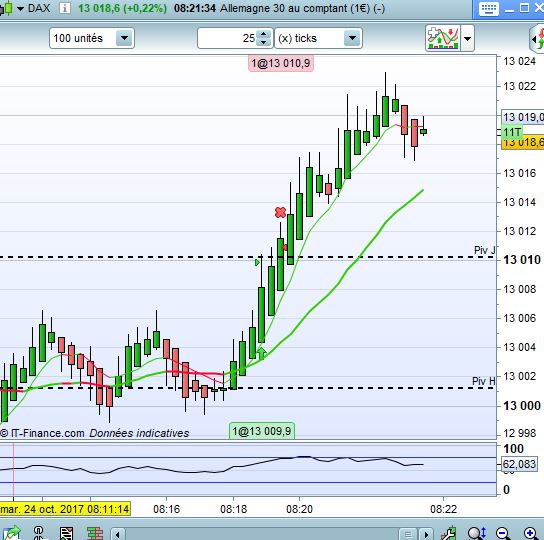Click the 1@13 009,9 buy order label
This screenshot has height=540, width=544.
262,431
